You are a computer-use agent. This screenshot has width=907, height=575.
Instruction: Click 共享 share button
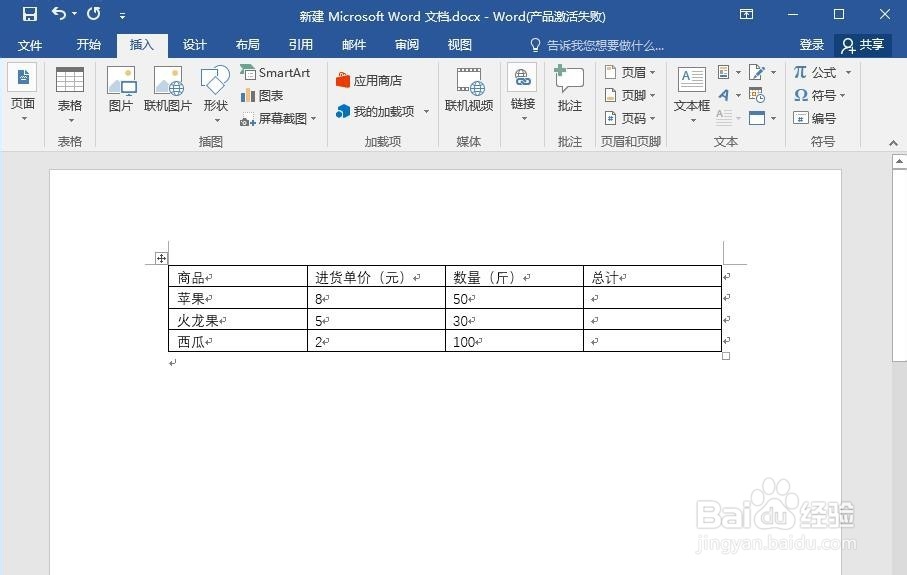(x=862, y=45)
